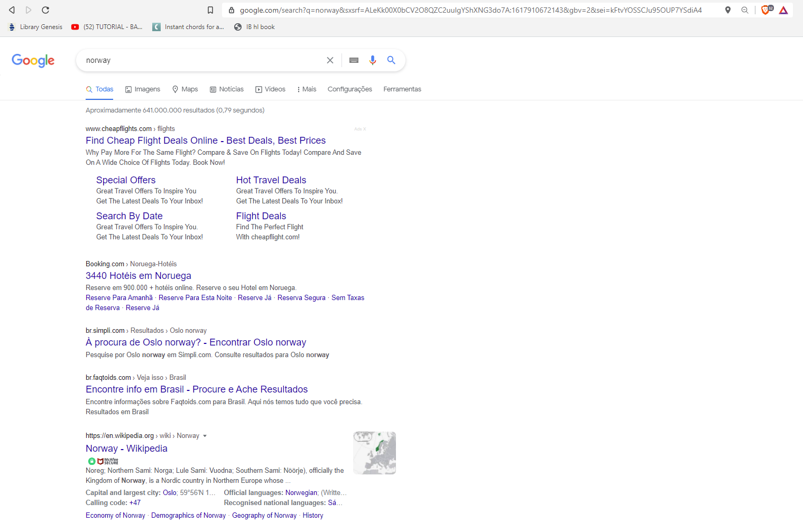803x532 pixels.
Task: Open the Library Genesis bookmark
Action: (35, 27)
